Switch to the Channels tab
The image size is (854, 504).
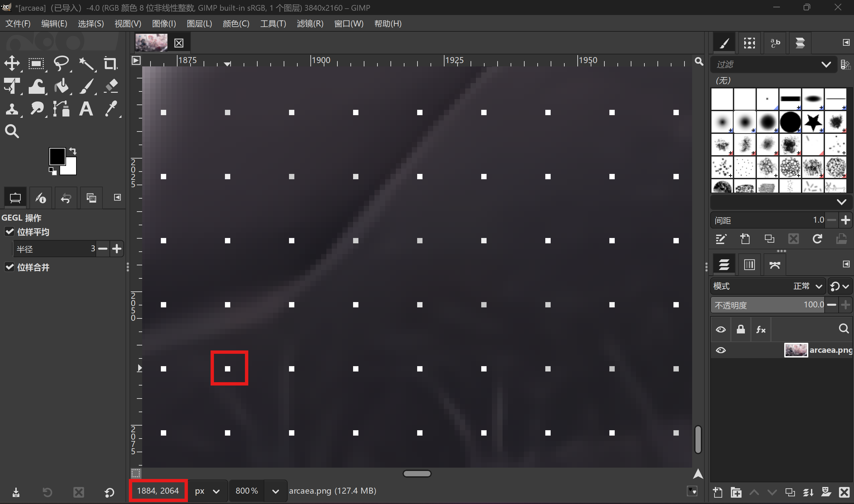[x=749, y=264]
